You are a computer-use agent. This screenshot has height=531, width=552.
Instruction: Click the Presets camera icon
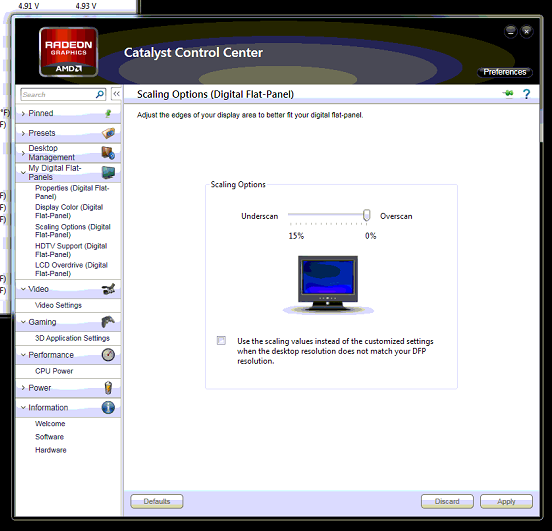point(108,133)
